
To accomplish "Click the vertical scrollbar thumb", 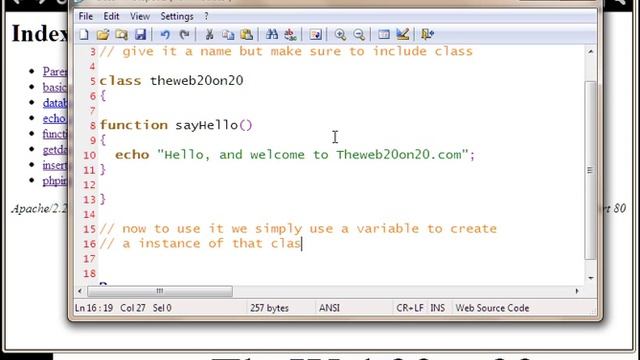I will click(590, 170).
